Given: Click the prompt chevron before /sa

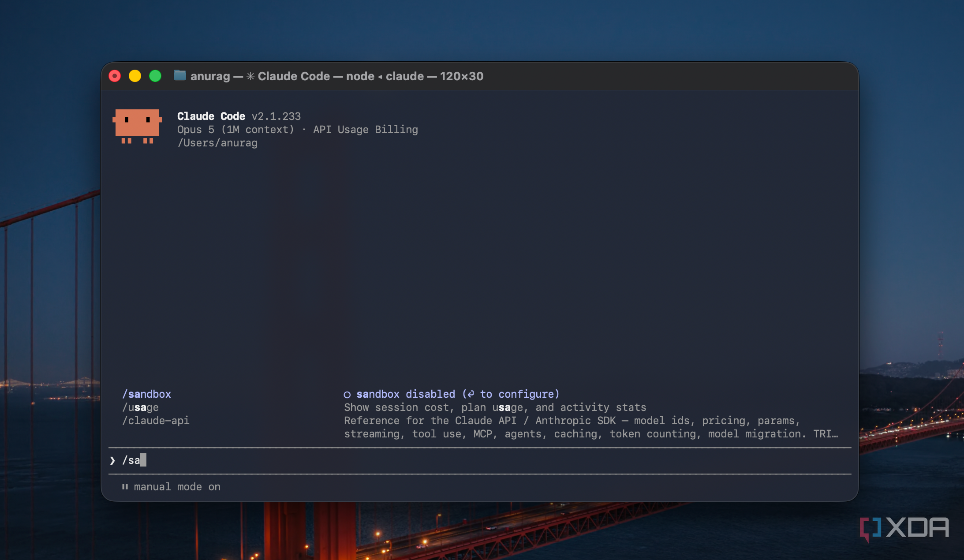Looking at the screenshot, I should click(112, 461).
